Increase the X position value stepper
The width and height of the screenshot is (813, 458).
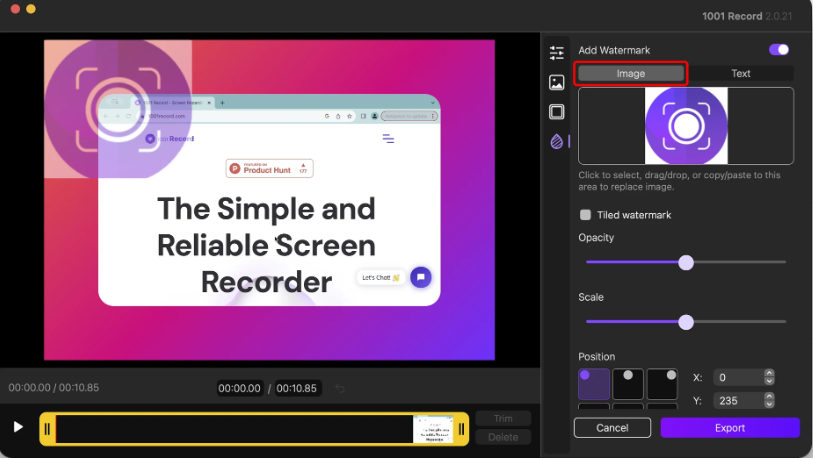point(769,373)
